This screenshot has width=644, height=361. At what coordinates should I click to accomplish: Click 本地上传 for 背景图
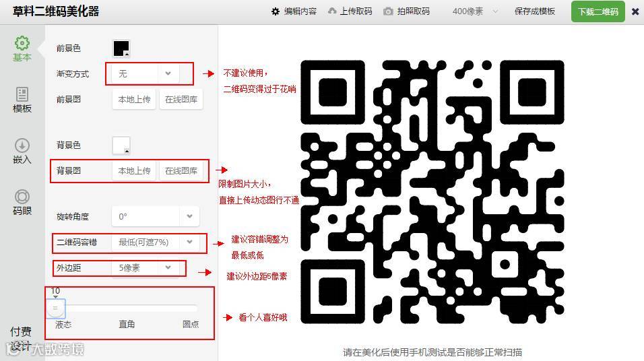pos(134,171)
